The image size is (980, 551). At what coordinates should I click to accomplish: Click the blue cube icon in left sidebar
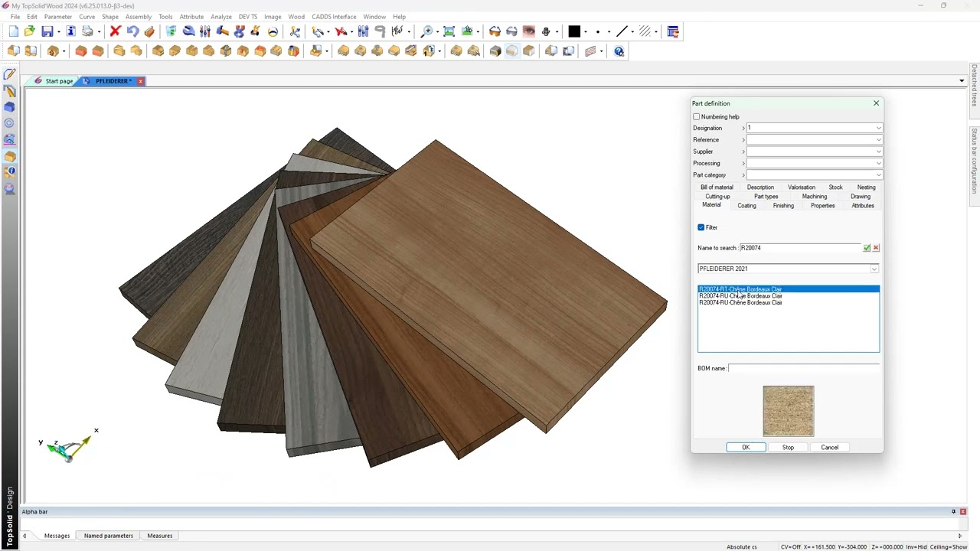9,107
